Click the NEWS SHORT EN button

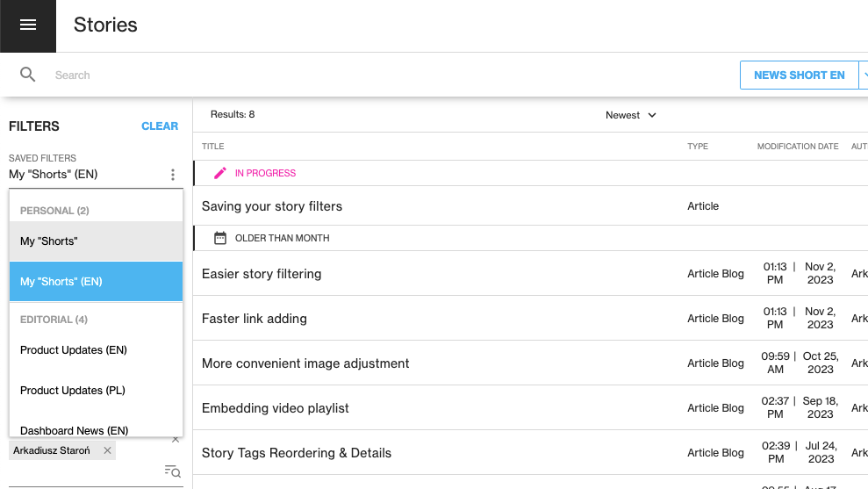tap(799, 75)
